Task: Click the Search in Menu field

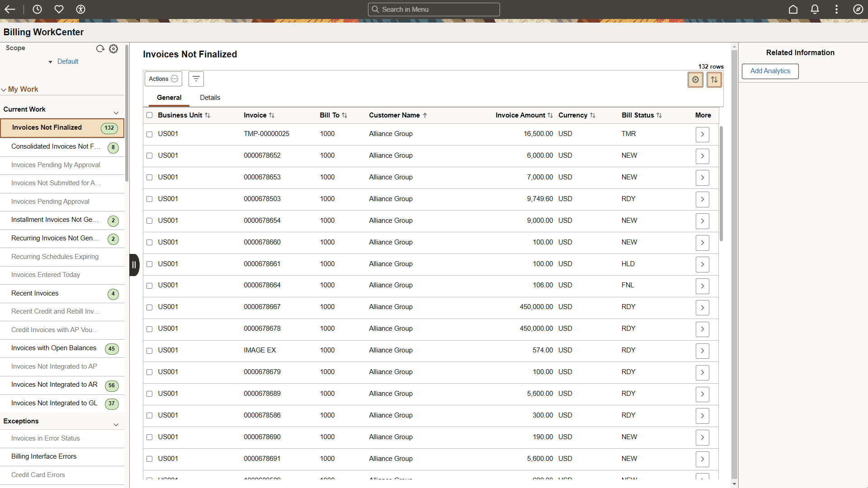Action: pos(434,9)
